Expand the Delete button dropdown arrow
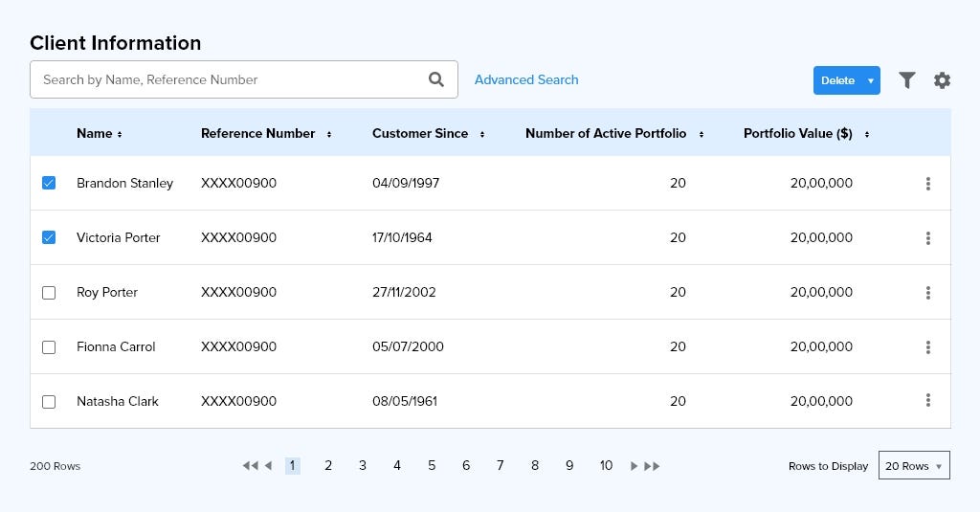The image size is (980, 512). tap(871, 80)
